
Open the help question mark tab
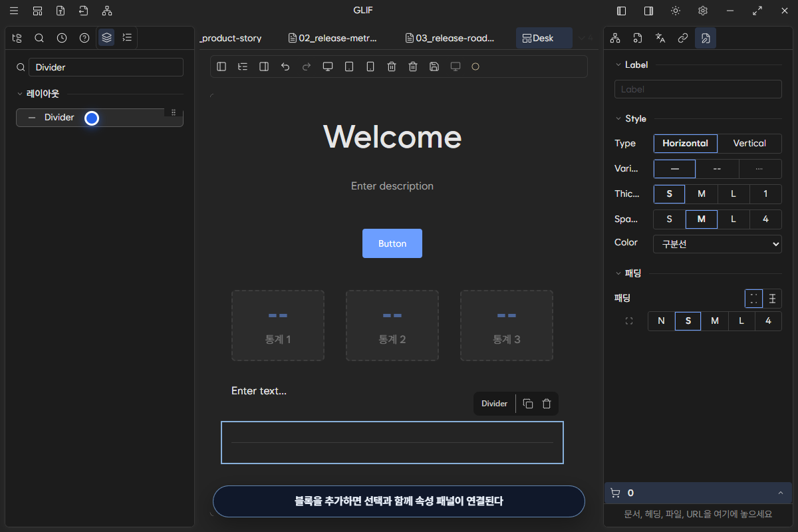click(x=84, y=38)
